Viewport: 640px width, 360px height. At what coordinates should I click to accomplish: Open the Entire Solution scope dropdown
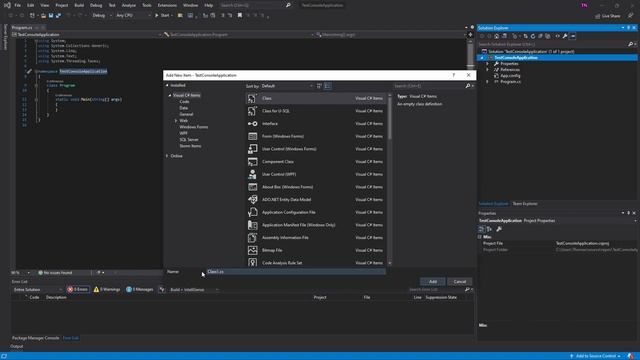pos(38,290)
